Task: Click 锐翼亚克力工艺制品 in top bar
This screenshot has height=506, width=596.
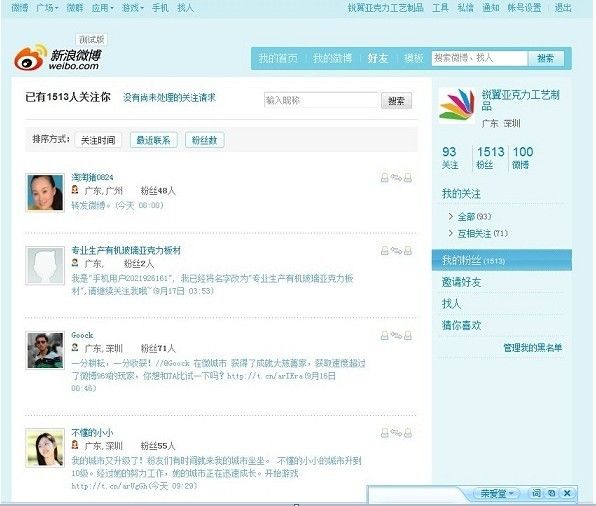Action: click(386, 8)
